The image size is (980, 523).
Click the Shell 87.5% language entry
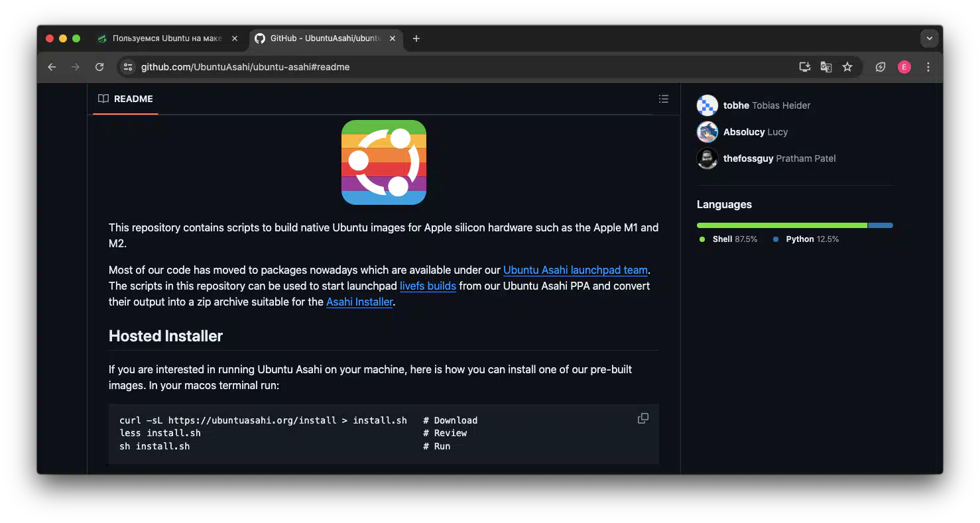(x=728, y=239)
